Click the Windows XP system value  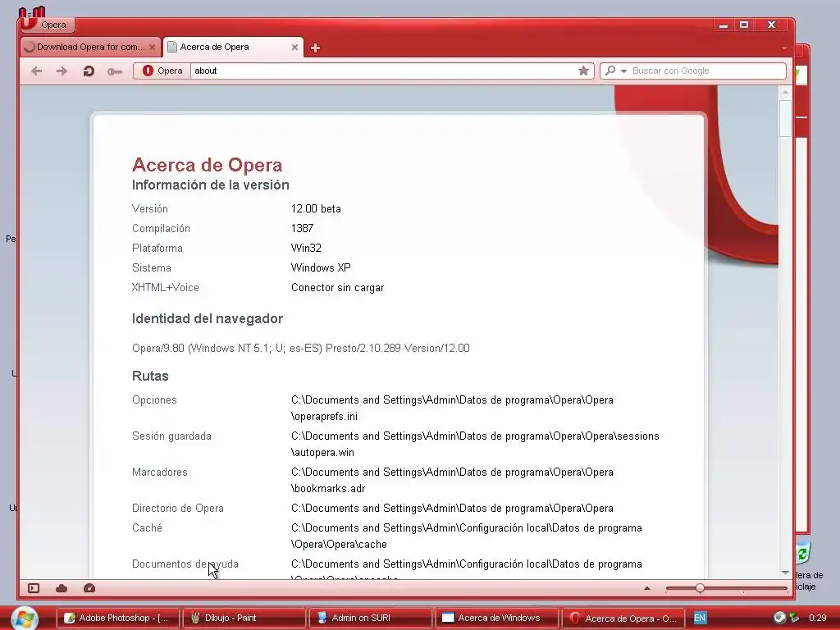pyautogui.click(x=321, y=268)
